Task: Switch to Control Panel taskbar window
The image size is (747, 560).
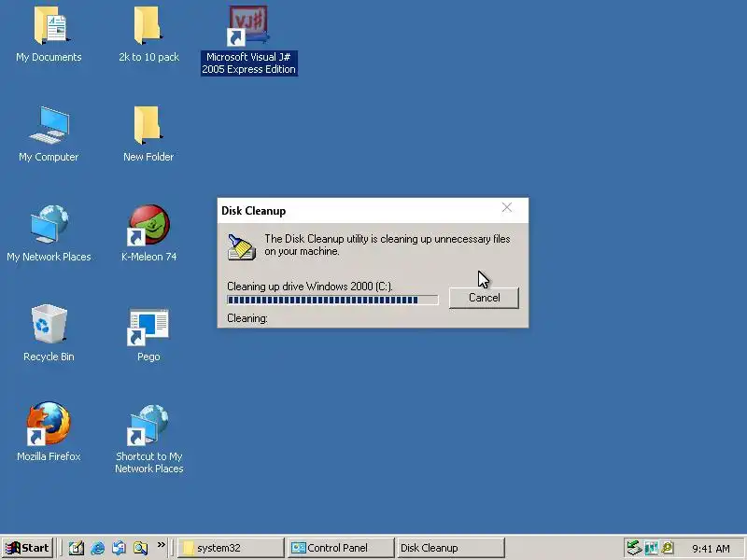Action: click(341, 548)
